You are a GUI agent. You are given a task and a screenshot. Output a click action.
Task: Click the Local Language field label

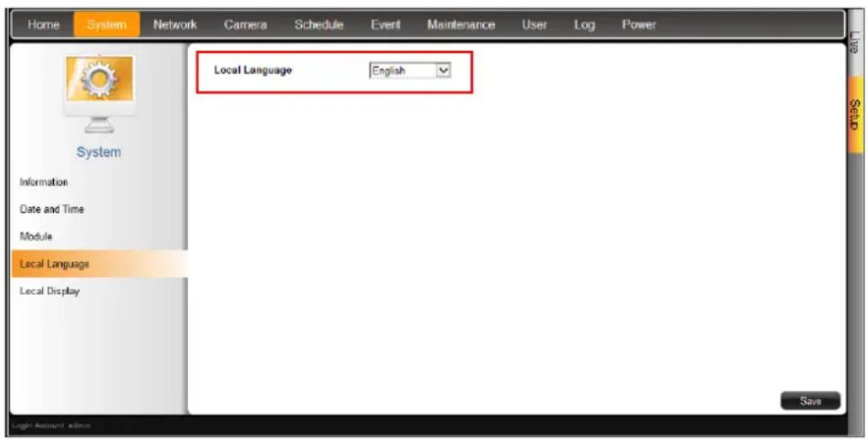(x=253, y=70)
